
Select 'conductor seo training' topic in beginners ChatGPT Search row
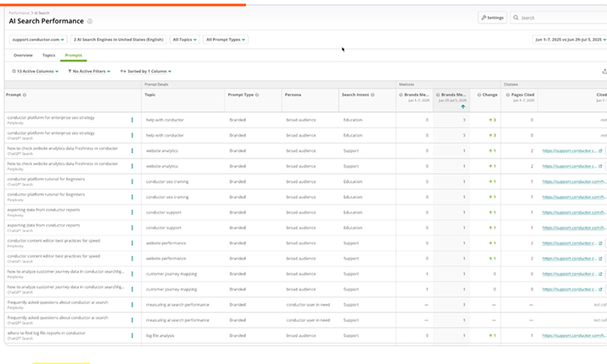(167, 181)
